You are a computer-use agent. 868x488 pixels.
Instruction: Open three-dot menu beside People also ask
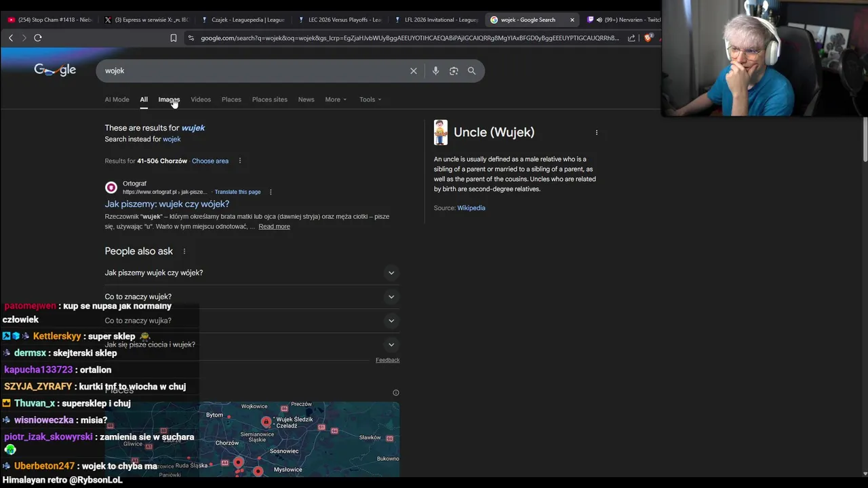(x=184, y=251)
